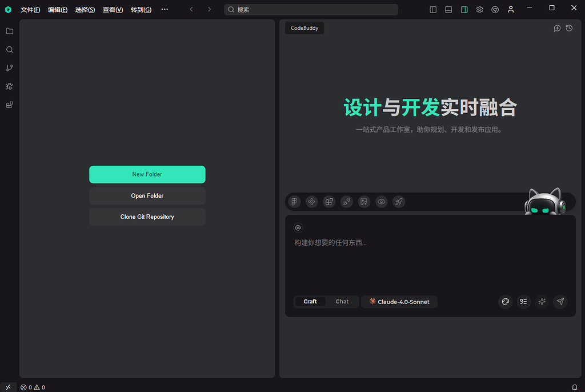Click the rocket deploy icon
The width and height of the screenshot is (585, 392).
pyautogui.click(x=399, y=202)
